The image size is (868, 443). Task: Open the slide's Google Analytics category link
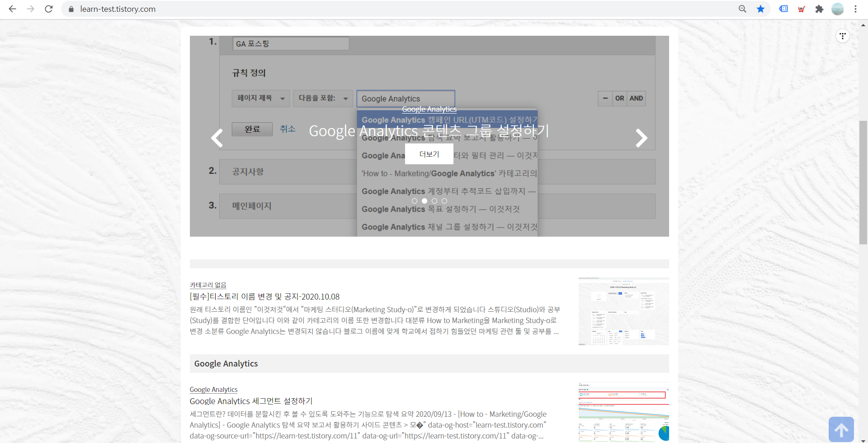point(429,109)
